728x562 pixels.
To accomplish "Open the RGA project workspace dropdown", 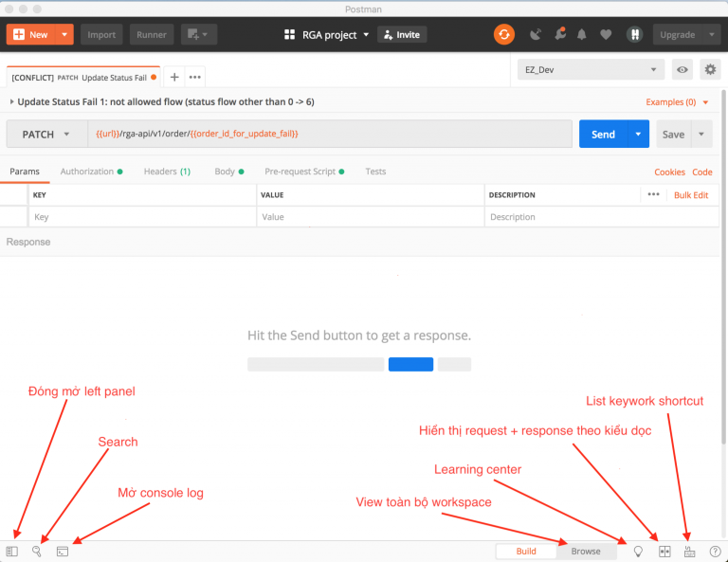I will (327, 35).
